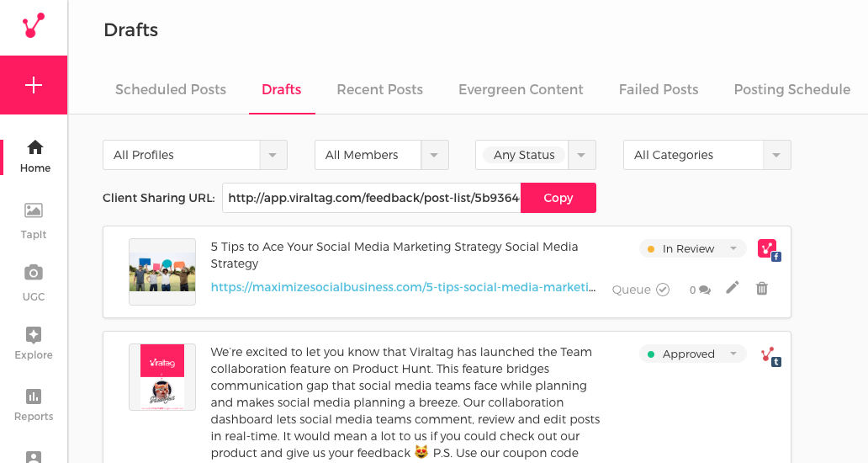Click the Drafts page heading

click(130, 30)
